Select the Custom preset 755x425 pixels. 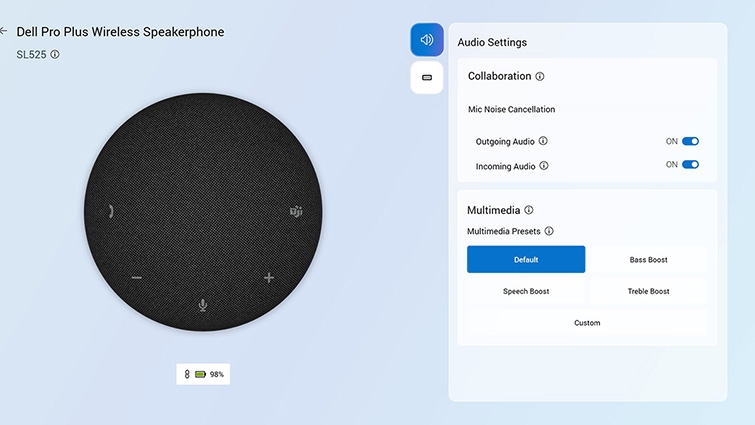587,323
